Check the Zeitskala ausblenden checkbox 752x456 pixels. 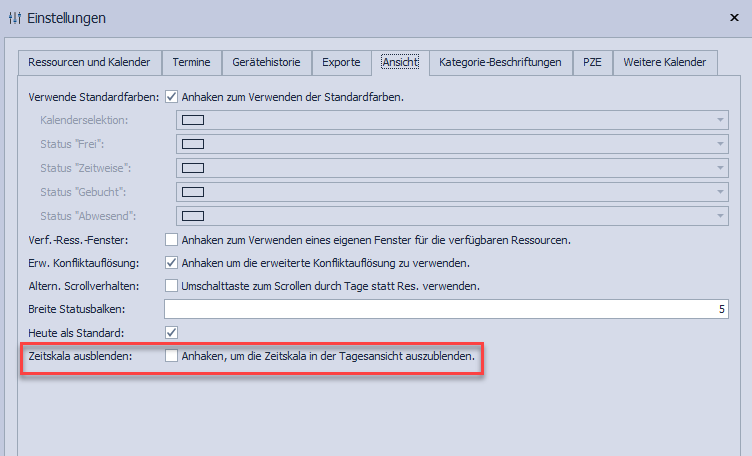coord(171,355)
